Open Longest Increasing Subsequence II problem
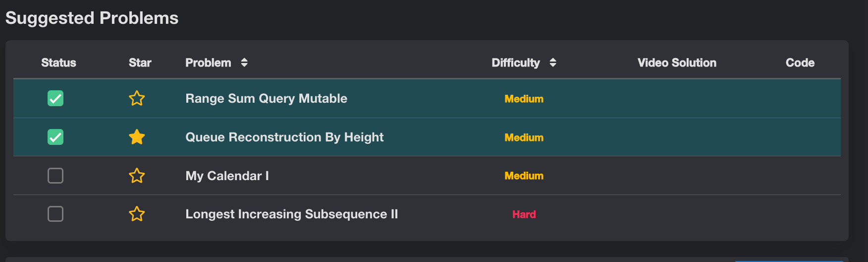 pyautogui.click(x=291, y=214)
